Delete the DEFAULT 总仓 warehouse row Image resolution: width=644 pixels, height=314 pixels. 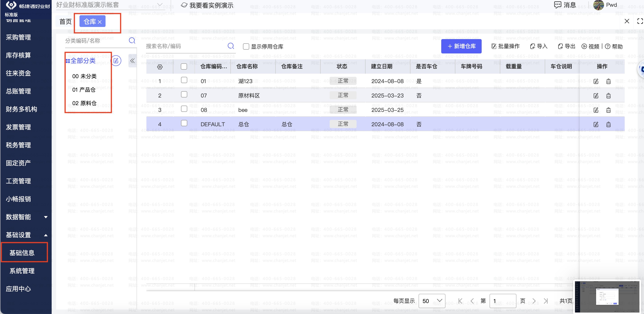click(609, 124)
